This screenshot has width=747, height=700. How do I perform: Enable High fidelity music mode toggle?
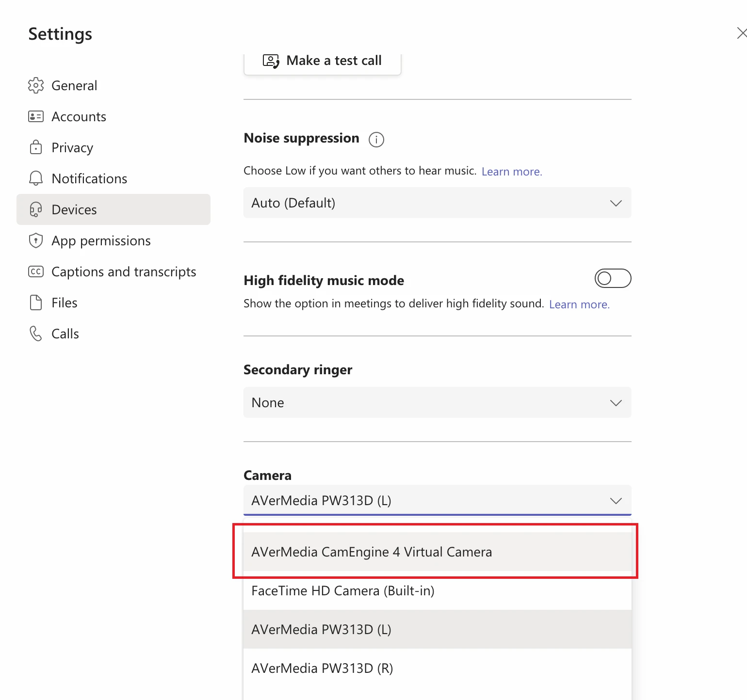coord(613,278)
